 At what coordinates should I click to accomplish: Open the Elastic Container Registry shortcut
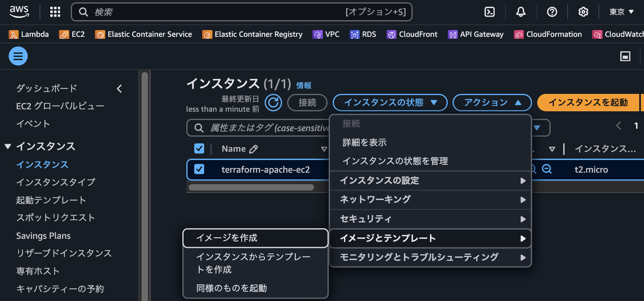252,34
